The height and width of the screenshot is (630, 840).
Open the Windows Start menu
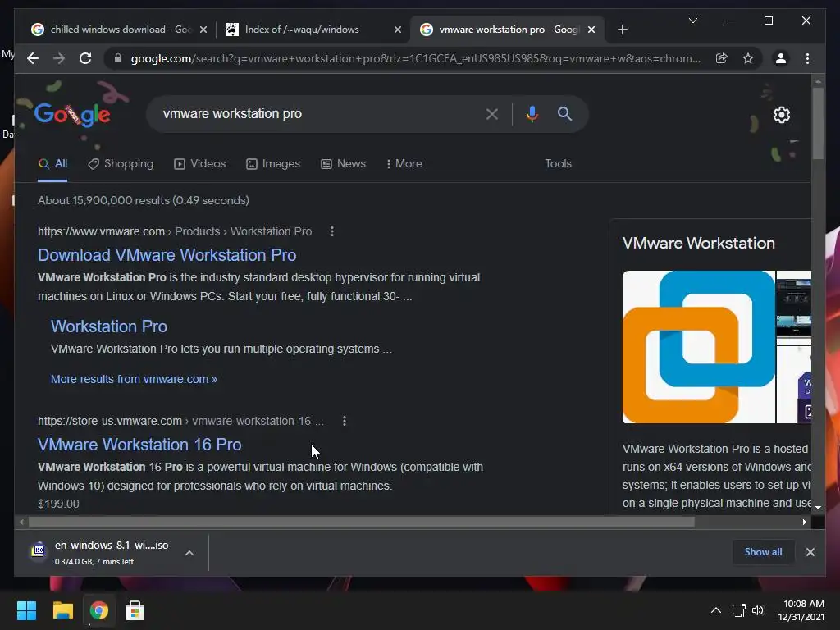click(26, 610)
